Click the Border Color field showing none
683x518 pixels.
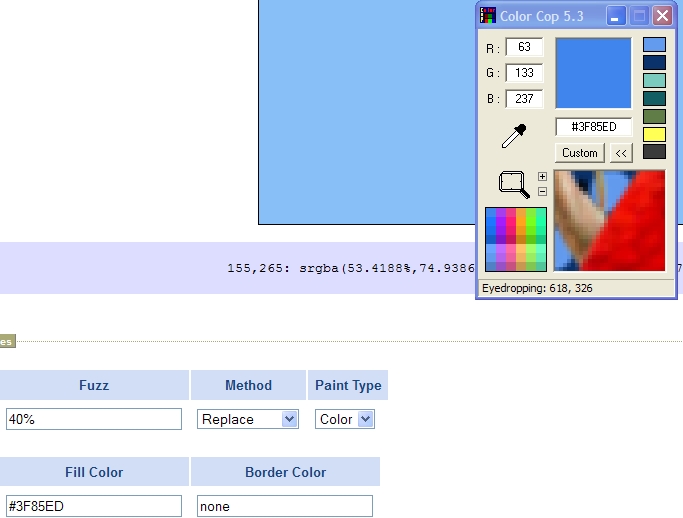pos(284,506)
